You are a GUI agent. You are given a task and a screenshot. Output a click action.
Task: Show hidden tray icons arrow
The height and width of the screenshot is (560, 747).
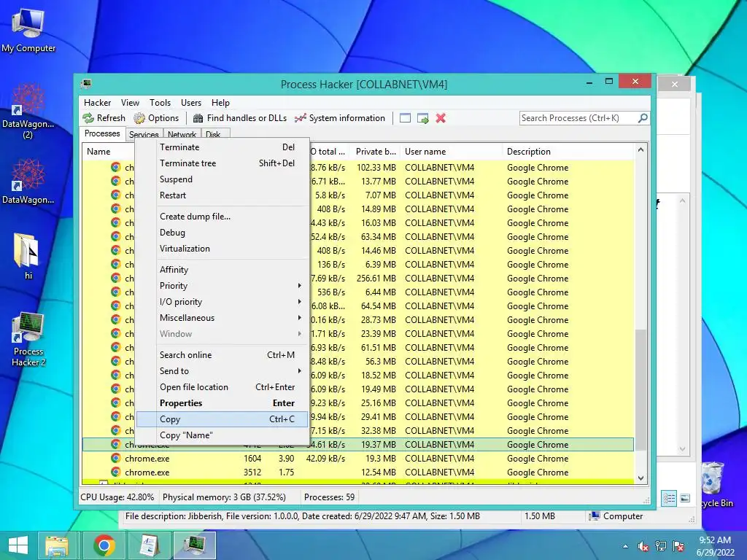(625, 546)
